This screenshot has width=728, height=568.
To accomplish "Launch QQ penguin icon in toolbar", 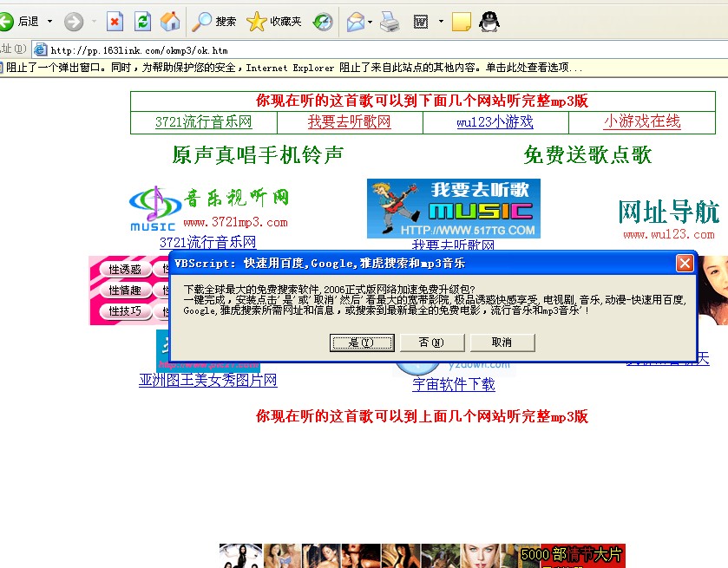I will 489,22.
